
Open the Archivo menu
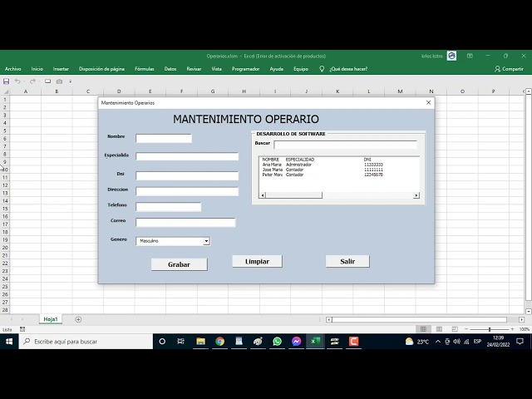pyautogui.click(x=13, y=69)
